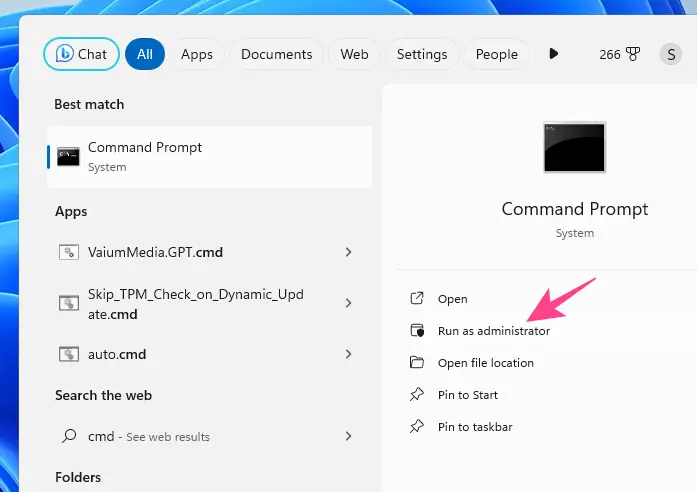Click the VaiumMedia.GPT.cmd file icon

point(69,252)
